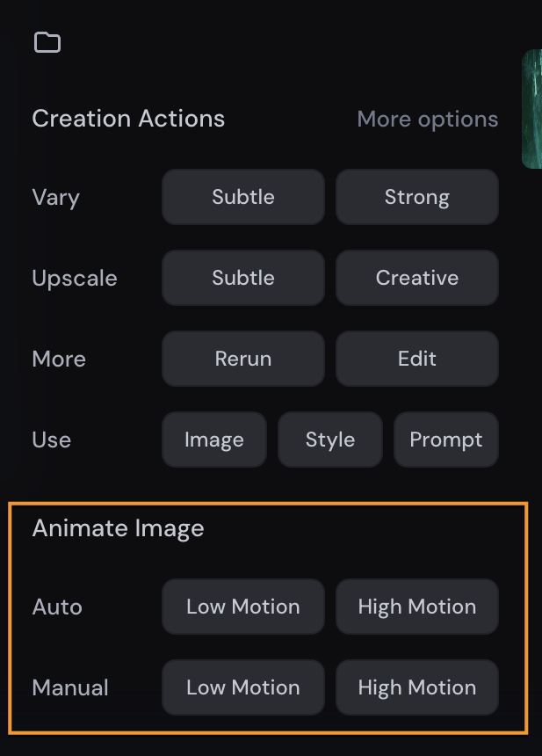Open the Edit action

click(x=417, y=359)
